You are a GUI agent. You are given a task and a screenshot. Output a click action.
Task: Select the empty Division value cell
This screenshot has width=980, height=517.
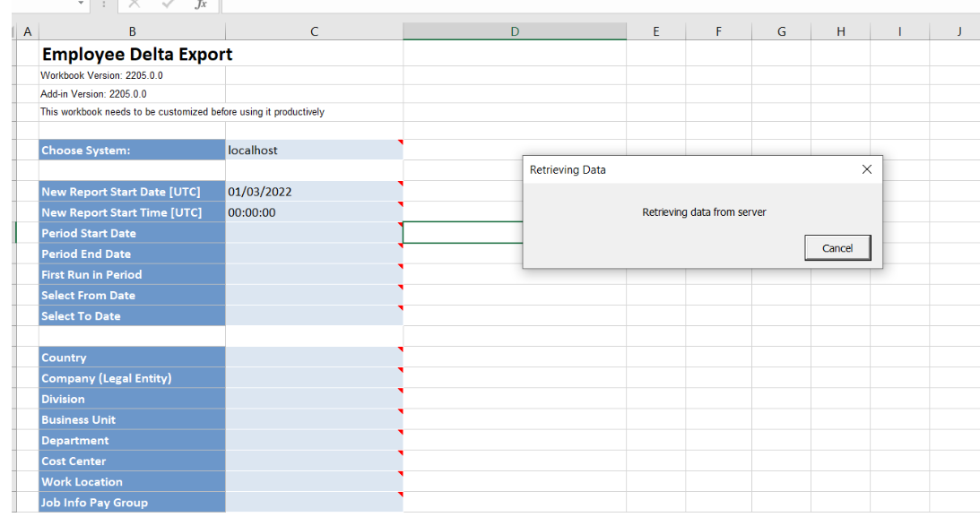coord(315,399)
